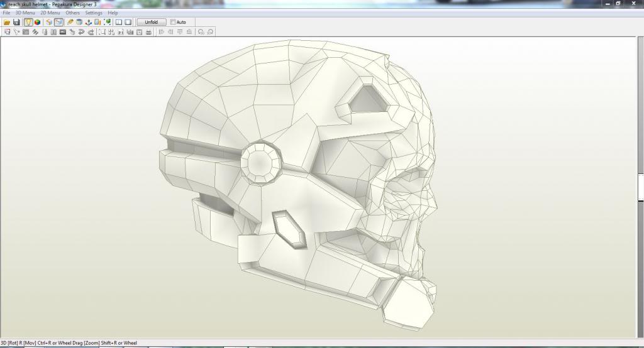
Task: Expand the Others menu
Action: 73,13
